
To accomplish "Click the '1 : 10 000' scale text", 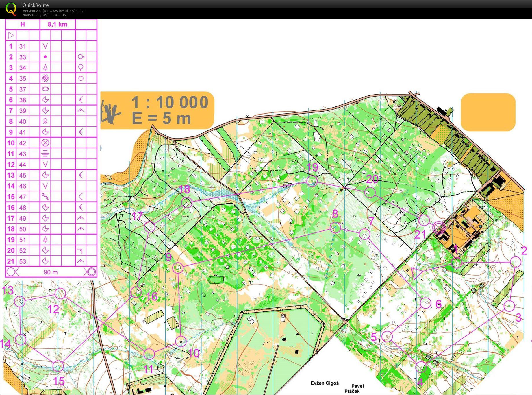I will point(170,102).
